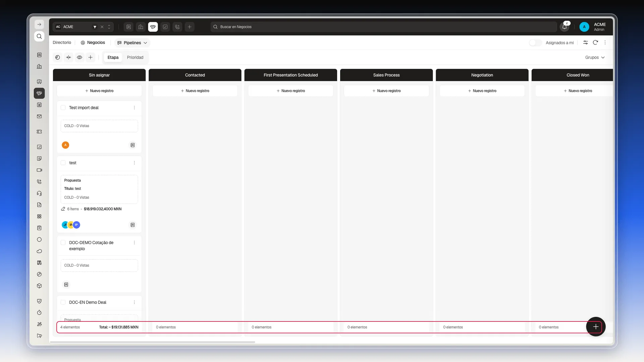Open the magic wand icon in the sidebar
The image size is (644, 362).
pyautogui.click(x=39, y=324)
